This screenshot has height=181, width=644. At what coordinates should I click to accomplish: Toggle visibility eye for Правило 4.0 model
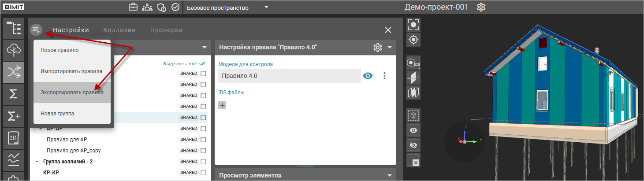point(368,76)
